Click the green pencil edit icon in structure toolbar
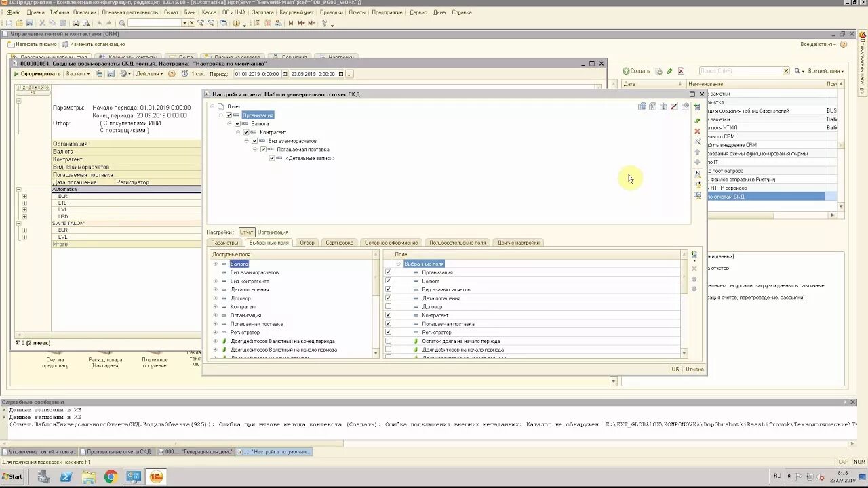The height and width of the screenshot is (488, 868). (x=697, y=121)
